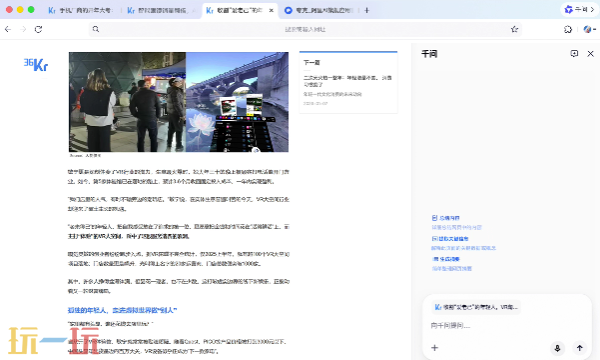
Task: Send the message with the up-arrow icon
Action: (x=579, y=348)
